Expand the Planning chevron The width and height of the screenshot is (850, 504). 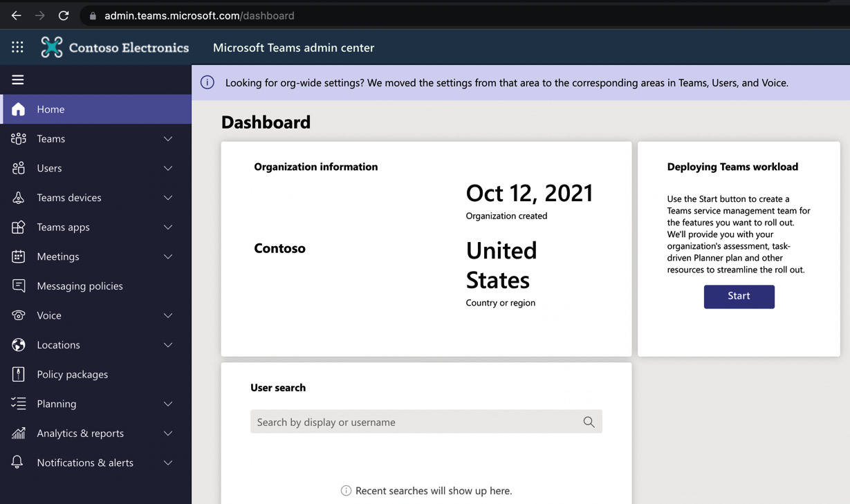point(168,404)
